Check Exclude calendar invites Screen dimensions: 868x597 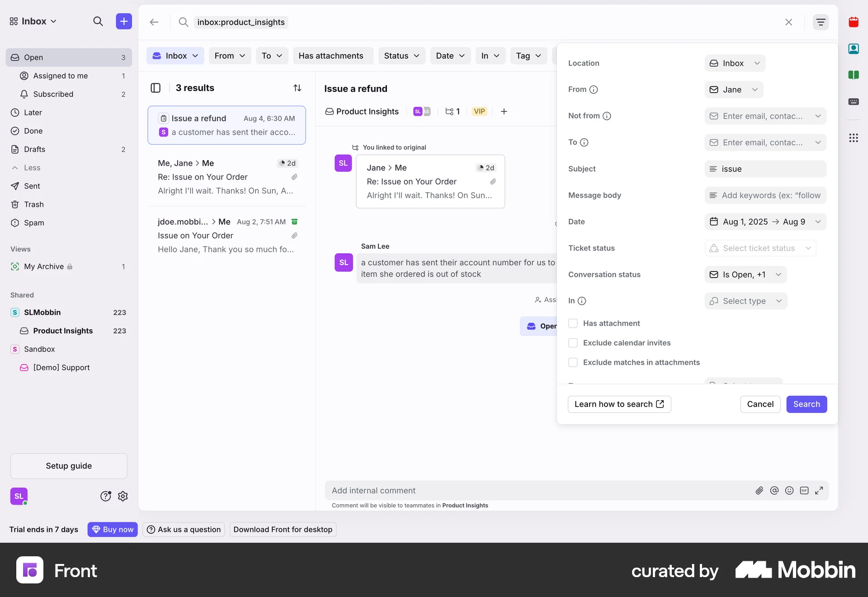click(573, 343)
